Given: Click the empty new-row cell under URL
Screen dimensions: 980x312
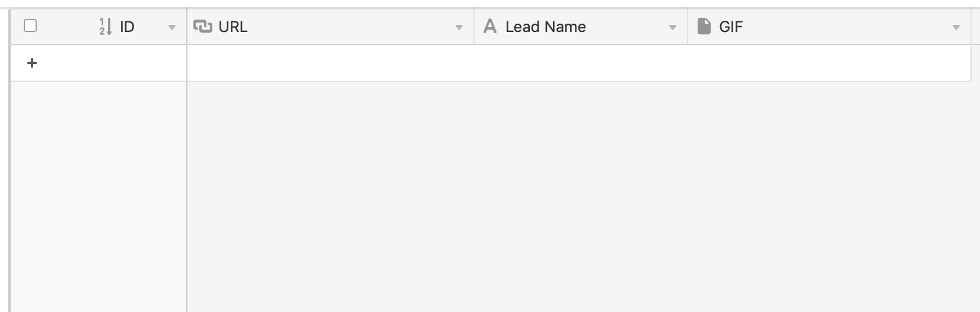Looking at the screenshot, I should (330, 63).
